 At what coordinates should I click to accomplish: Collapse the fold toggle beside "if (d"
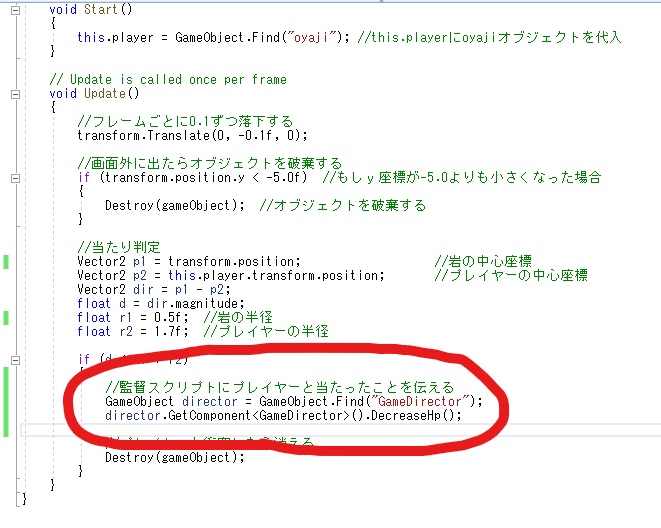[x=15, y=360]
